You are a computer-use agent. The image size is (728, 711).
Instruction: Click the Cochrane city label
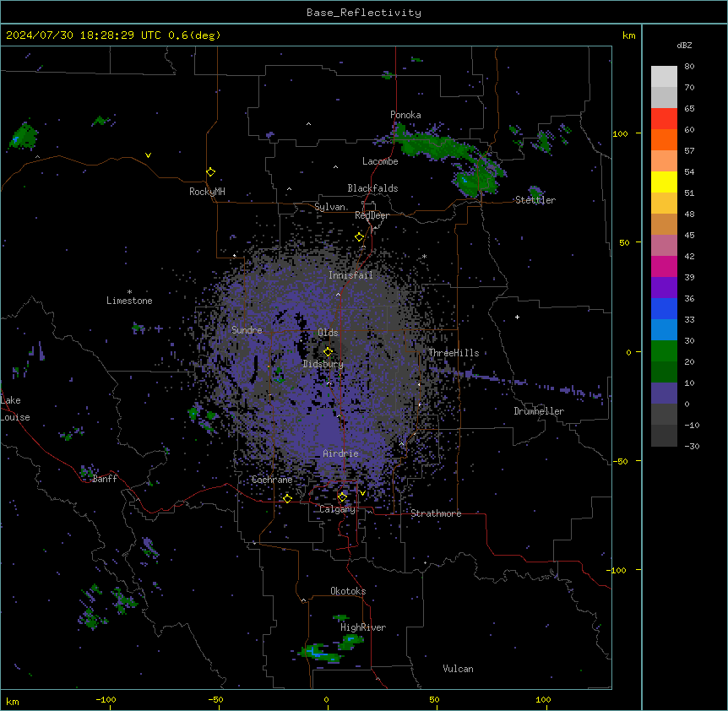coord(272,480)
